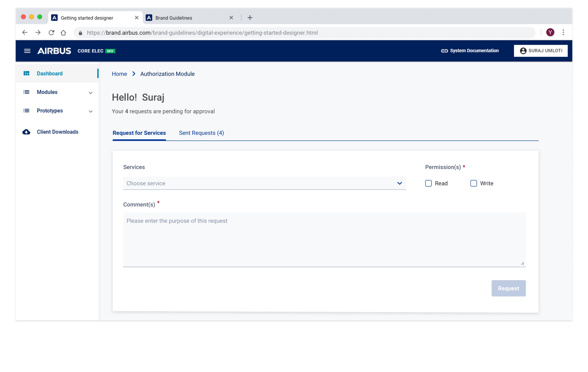Click the browser back arrow
Viewport: 588px width, 372px height.
(25, 33)
